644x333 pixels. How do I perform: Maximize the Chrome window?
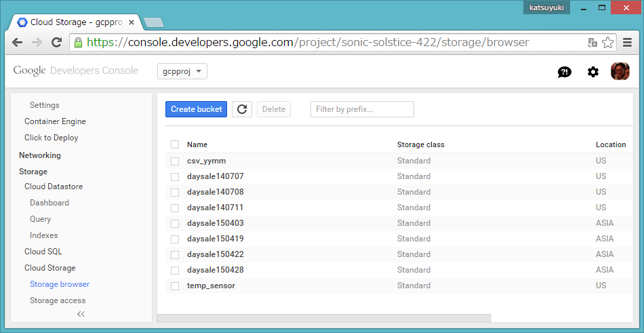(x=602, y=7)
